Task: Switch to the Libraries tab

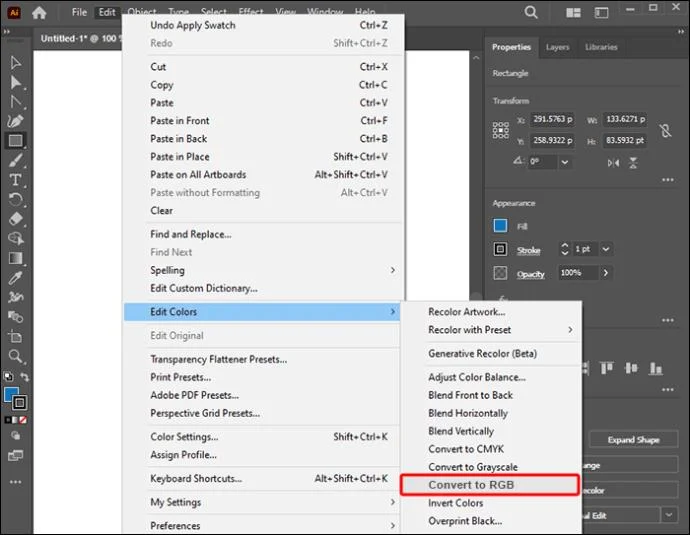Action: [601, 47]
